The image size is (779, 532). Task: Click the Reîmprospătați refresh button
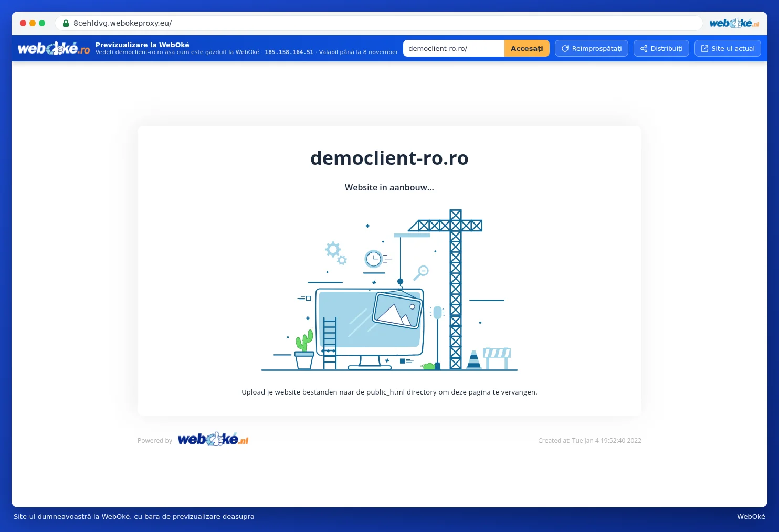tap(592, 48)
